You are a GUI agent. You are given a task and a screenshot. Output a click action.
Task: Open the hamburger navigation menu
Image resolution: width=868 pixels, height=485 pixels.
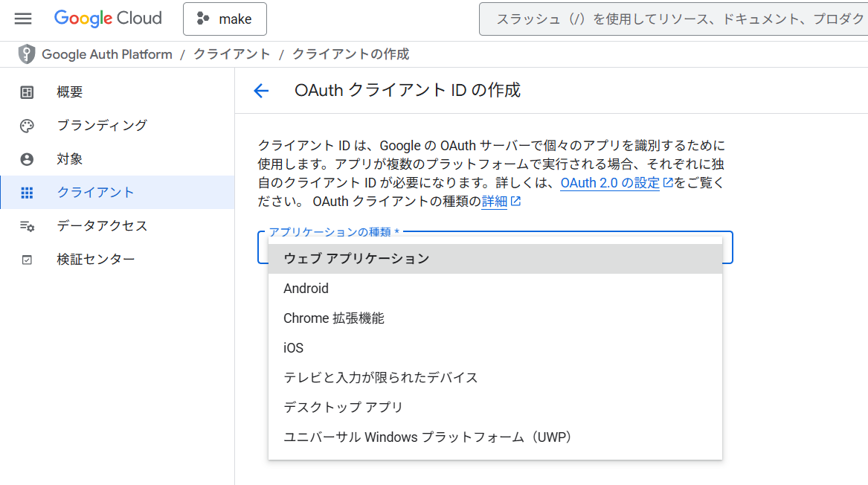(x=23, y=19)
